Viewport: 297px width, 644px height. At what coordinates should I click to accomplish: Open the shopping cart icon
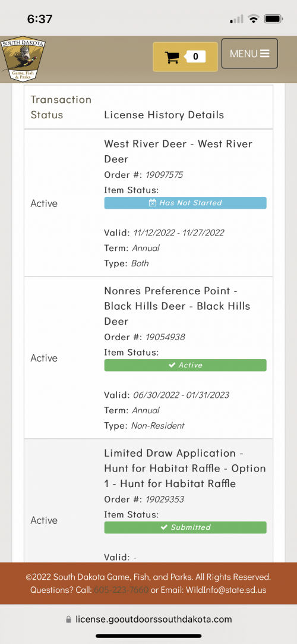click(x=173, y=56)
